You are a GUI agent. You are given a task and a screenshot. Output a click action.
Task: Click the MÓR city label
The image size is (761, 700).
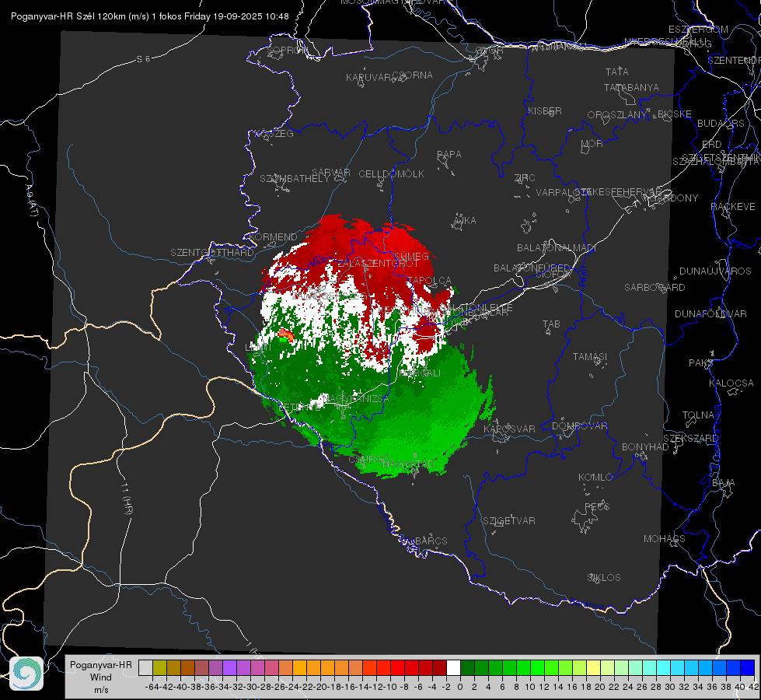pyautogui.click(x=592, y=144)
